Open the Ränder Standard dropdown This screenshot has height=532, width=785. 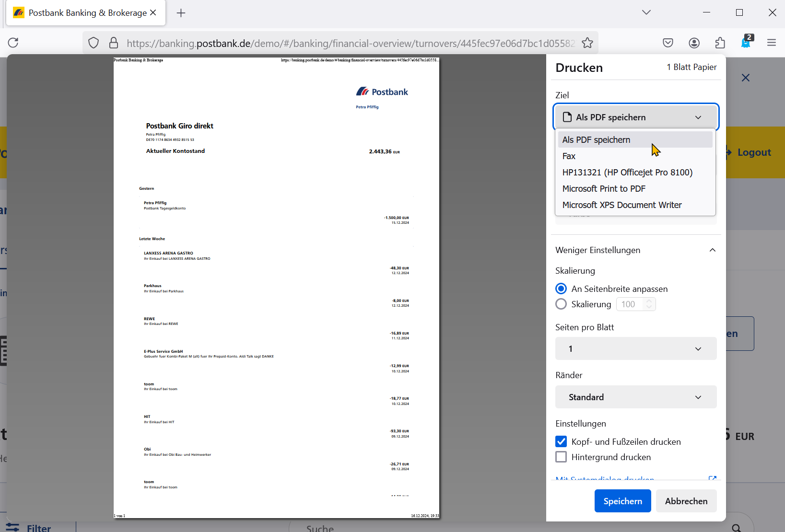636,397
